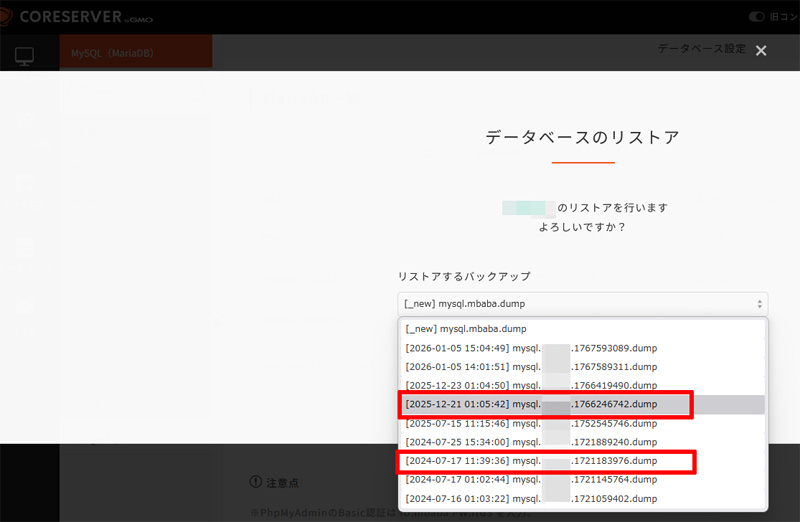The image size is (800, 522).
Task: Click the データベース設定 header label
Action: coord(701,49)
